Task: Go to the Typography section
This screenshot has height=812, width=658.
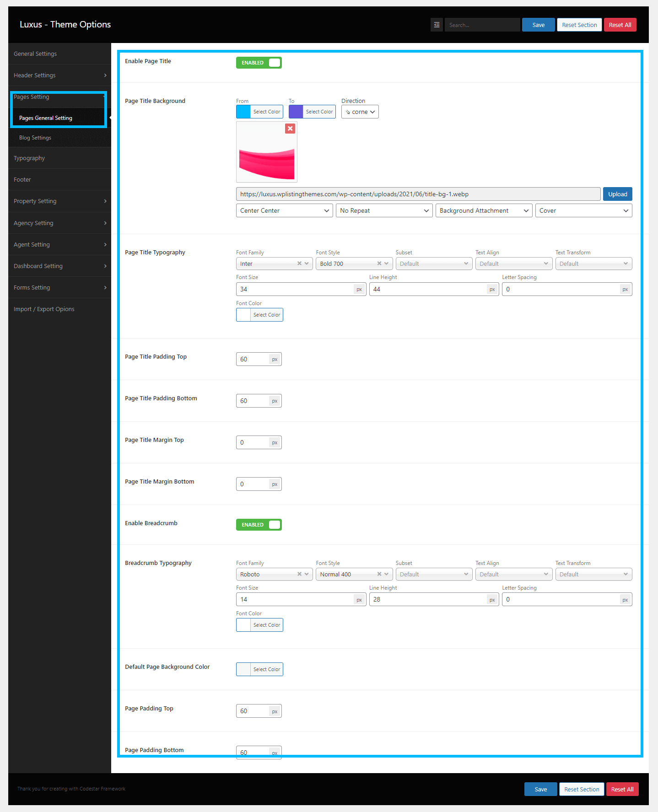Action: tap(29, 158)
